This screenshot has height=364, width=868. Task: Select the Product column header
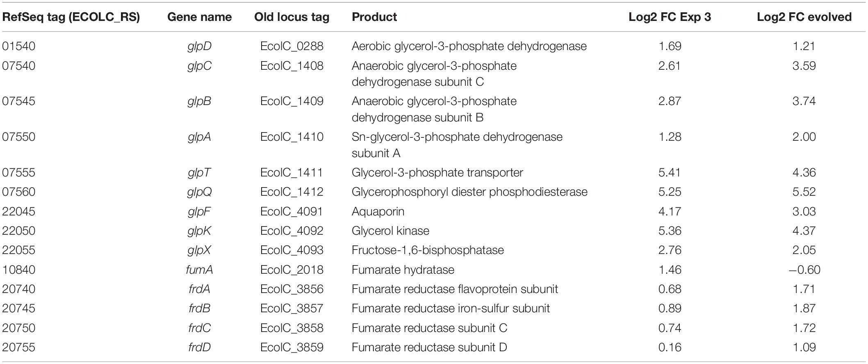point(374,17)
